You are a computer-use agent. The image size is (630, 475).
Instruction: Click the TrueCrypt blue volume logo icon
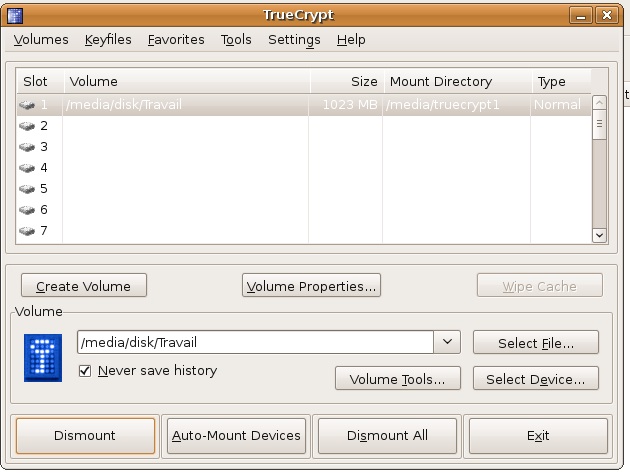pos(43,358)
